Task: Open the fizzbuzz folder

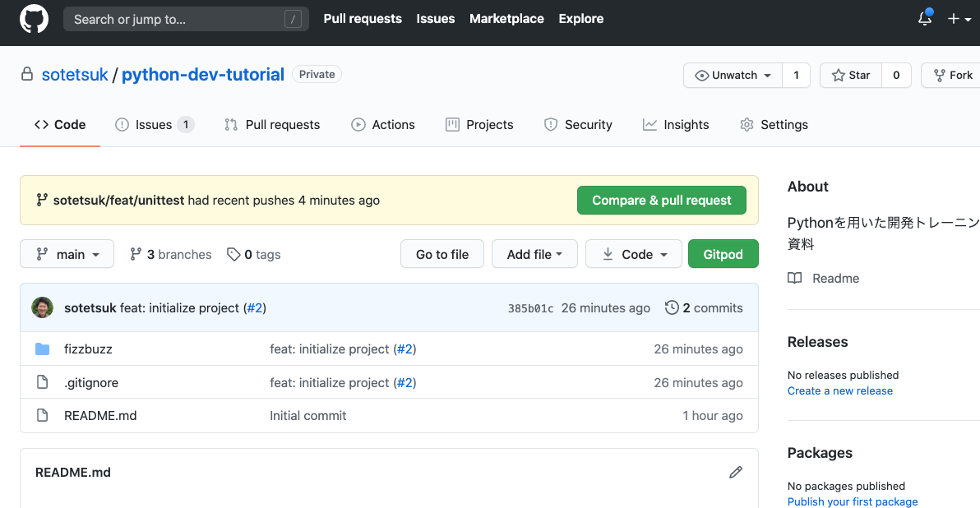Action: [x=88, y=349]
